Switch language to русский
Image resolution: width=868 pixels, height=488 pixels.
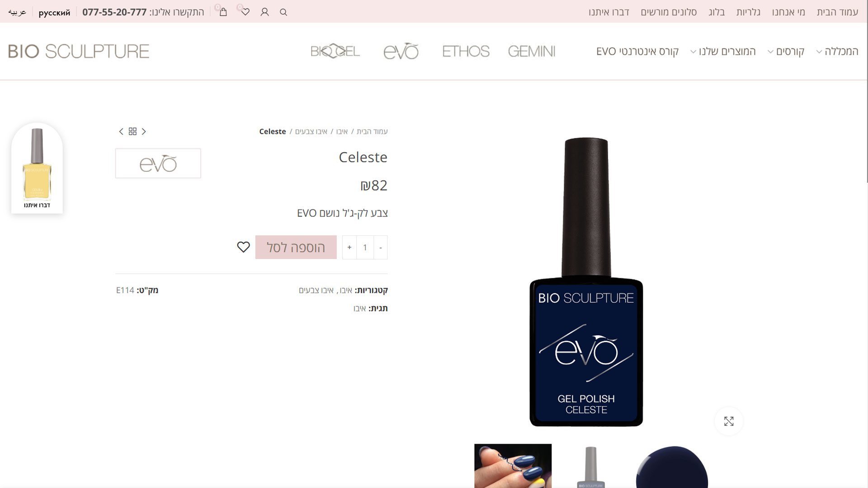pyautogui.click(x=54, y=13)
